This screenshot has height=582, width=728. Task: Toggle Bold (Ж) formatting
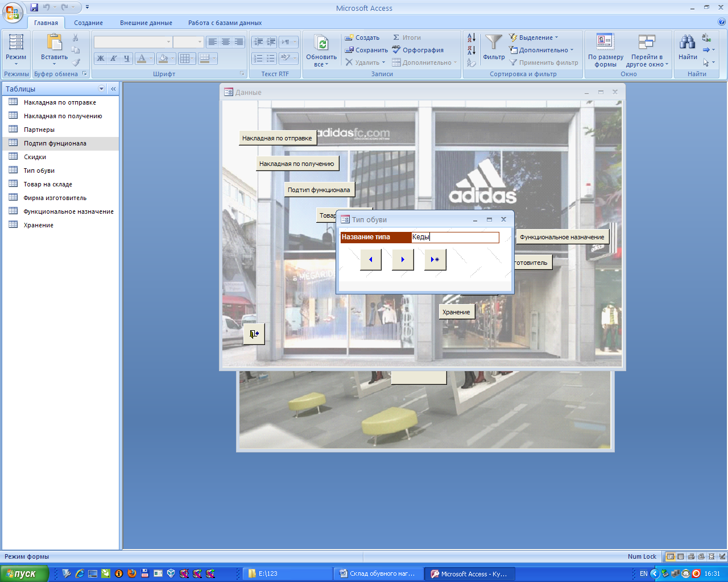pos(101,58)
